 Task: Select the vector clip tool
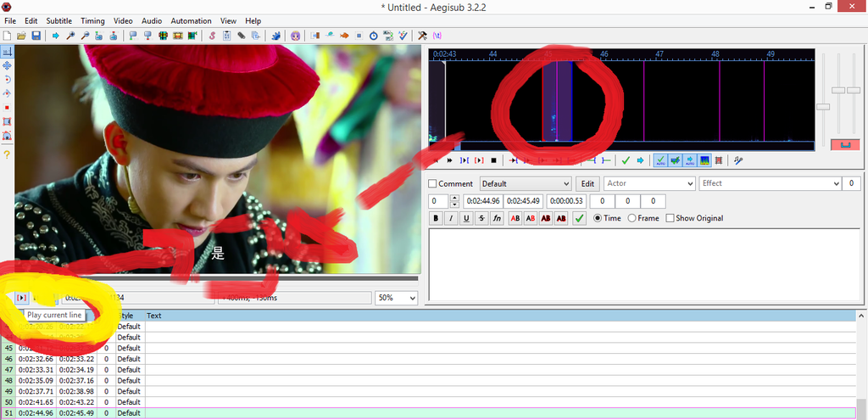coord(7,135)
